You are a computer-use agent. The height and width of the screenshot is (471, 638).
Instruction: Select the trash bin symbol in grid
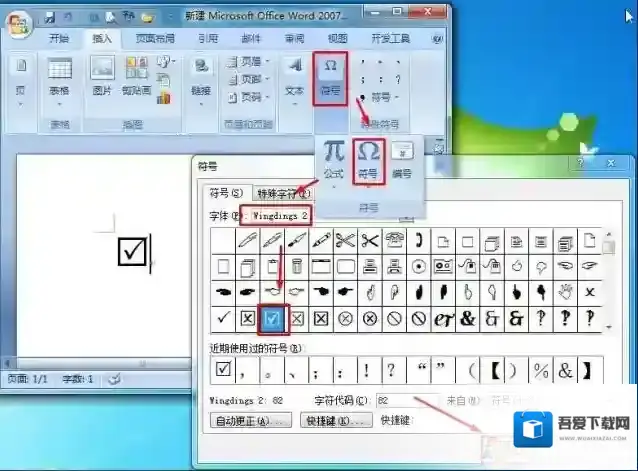click(x=297, y=266)
